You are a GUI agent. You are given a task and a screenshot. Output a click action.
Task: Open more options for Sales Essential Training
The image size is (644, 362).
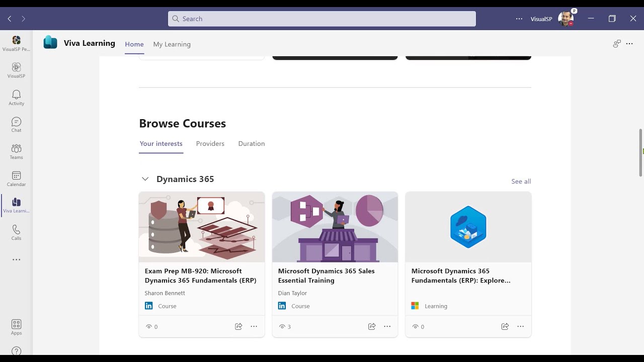coord(387,326)
